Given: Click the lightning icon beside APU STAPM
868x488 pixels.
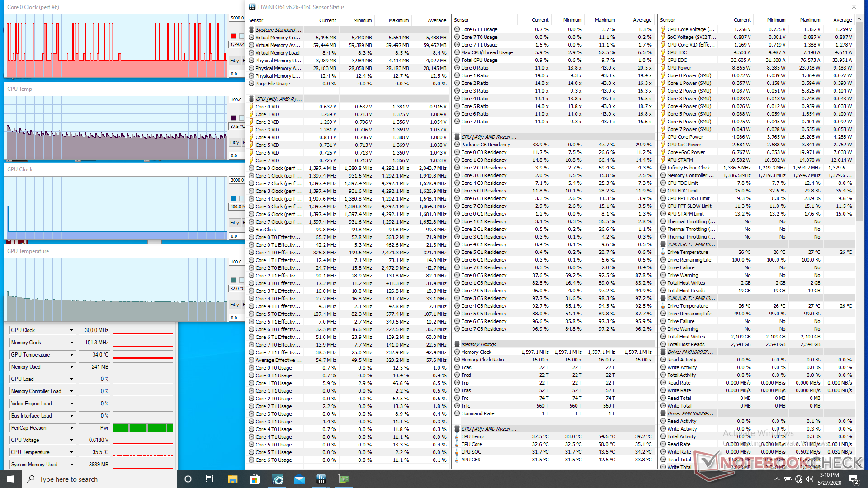Looking at the screenshot, I should pyautogui.click(x=663, y=160).
